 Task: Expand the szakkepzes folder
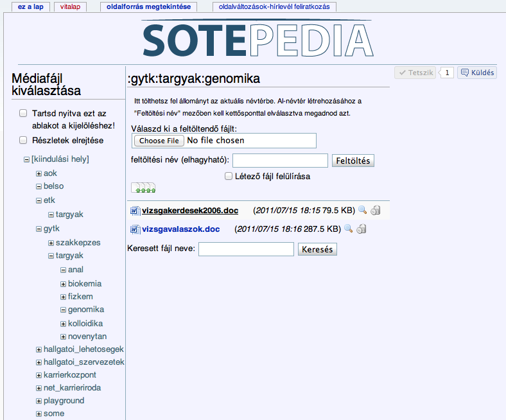(51, 243)
